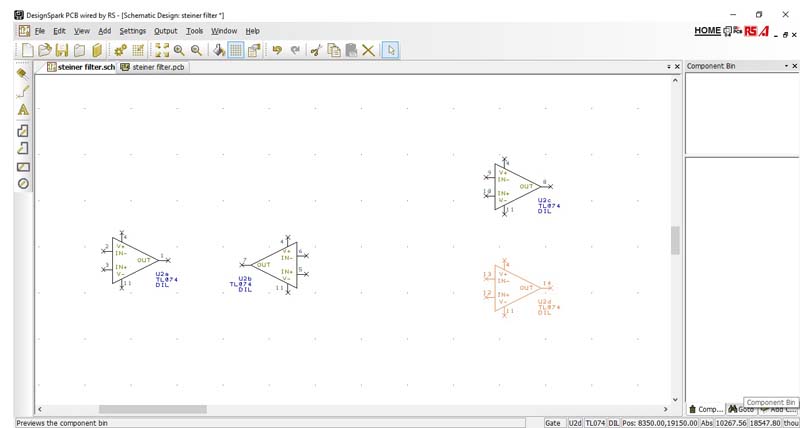Screen dimensions: 800x428
Task: Select the Add Closed Shape tool
Action: coord(22,131)
